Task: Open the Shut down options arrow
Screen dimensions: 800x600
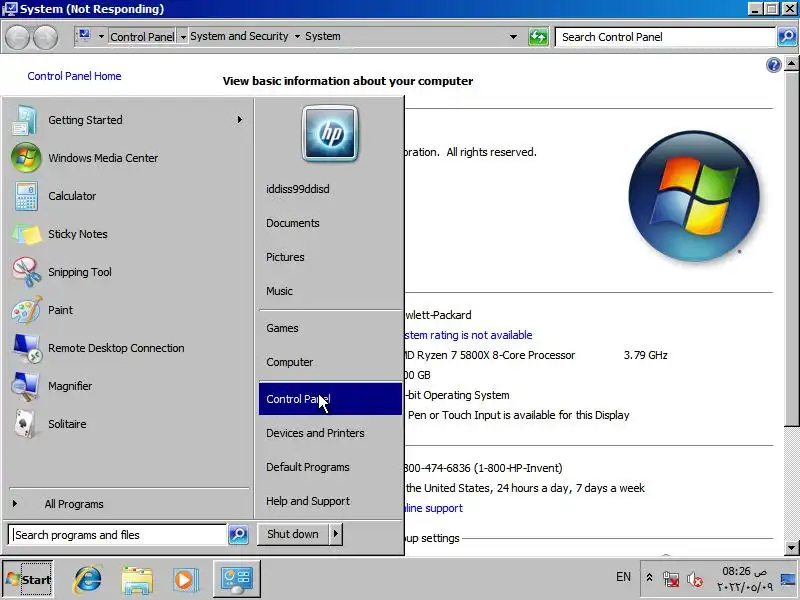Action: 336,534
